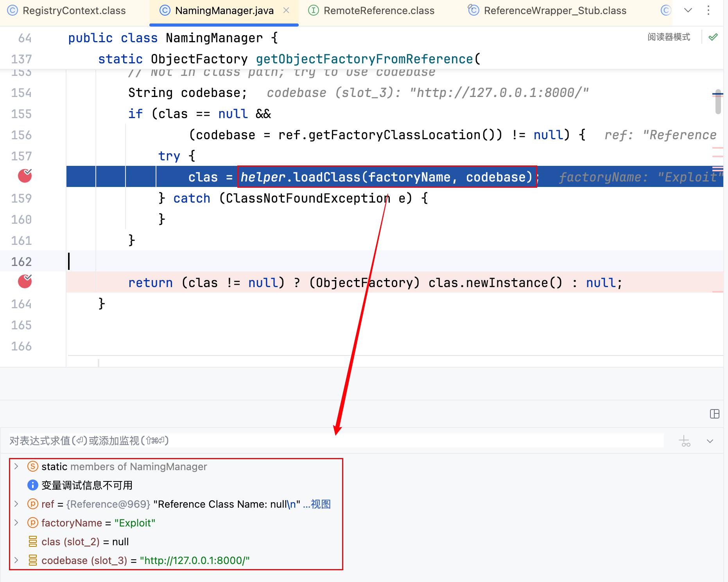
Task: Toggle the breakpoint on the return statement line
Action: 25,282
